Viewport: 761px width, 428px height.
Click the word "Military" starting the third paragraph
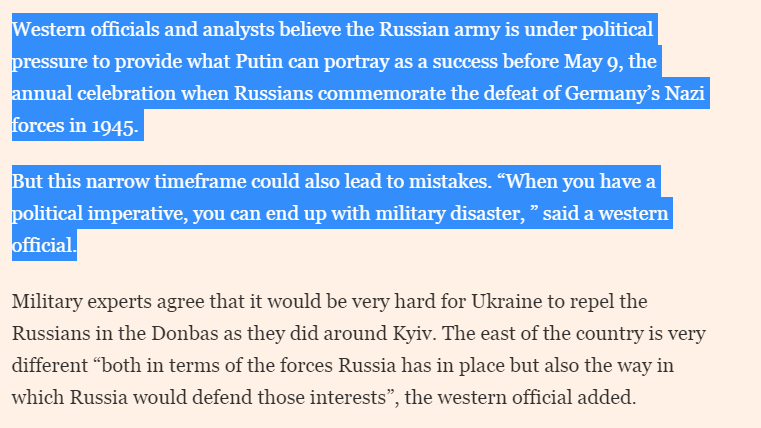(x=45, y=300)
